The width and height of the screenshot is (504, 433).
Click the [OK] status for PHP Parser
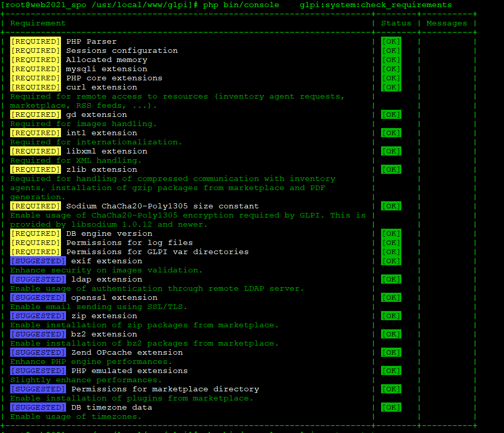(391, 42)
